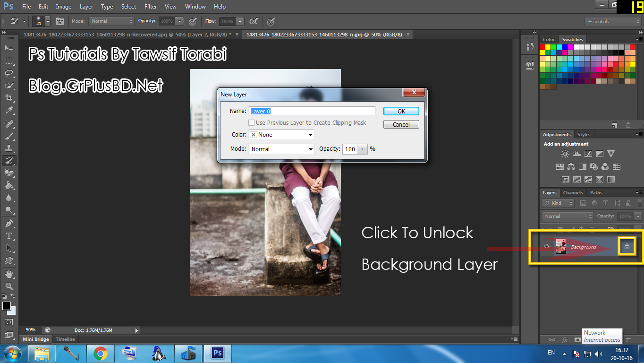Toggle shape layer filter in Layers panel
Viewport: 644px width, 363px height.
pyautogui.click(x=617, y=203)
